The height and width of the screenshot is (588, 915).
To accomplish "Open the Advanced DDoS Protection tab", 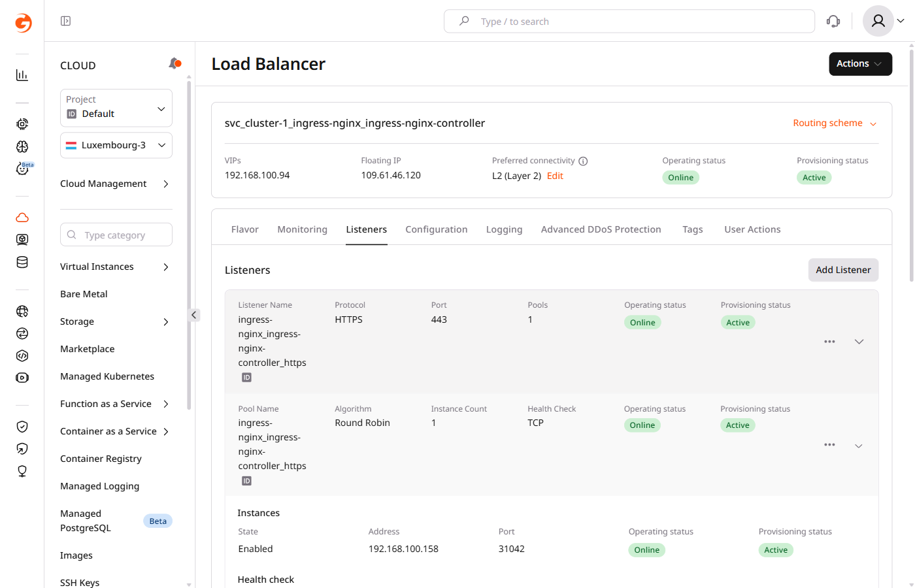I will tap(601, 229).
